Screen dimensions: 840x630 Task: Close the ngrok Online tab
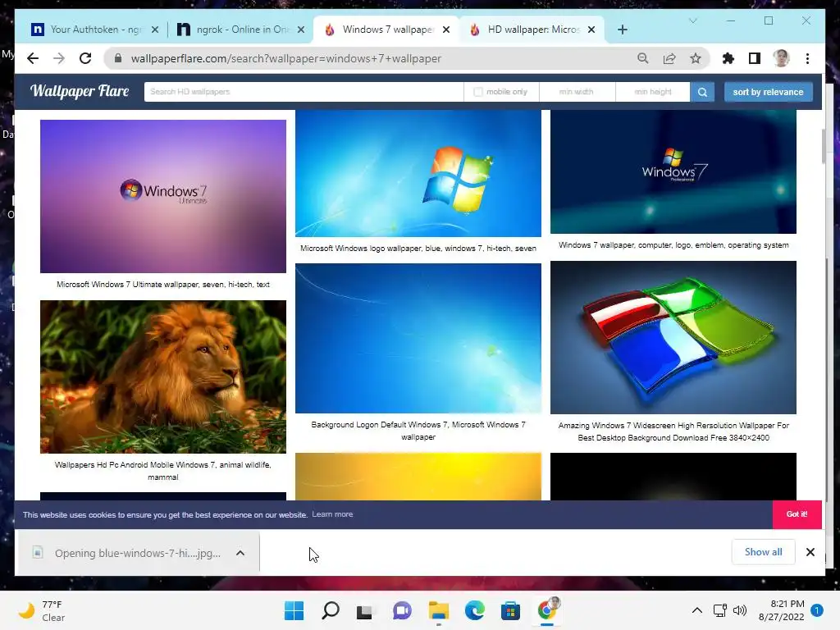pyautogui.click(x=301, y=30)
